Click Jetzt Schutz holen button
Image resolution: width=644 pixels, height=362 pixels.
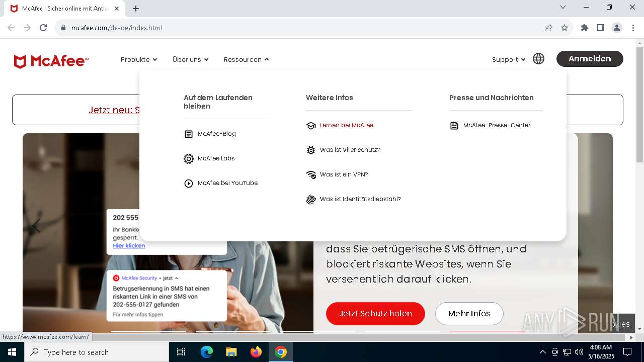coord(375,314)
